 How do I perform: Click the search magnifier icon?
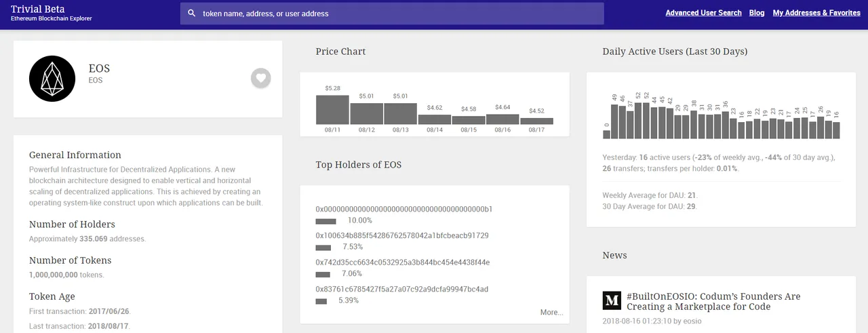click(192, 14)
